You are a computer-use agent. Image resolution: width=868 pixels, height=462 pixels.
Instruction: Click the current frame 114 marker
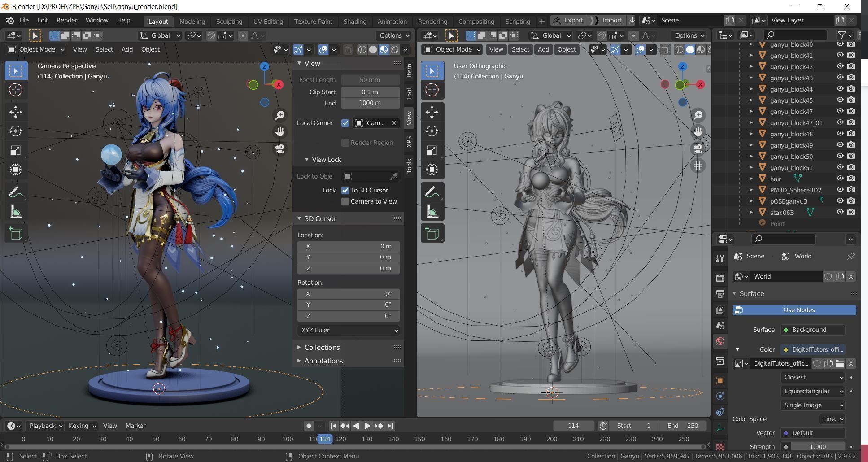tap(325, 439)
